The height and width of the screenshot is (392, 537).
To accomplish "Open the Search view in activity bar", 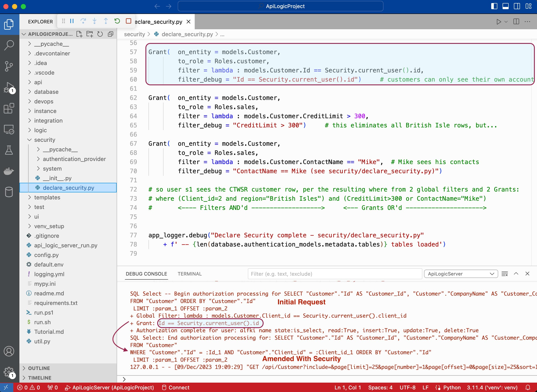I will coord(9,45).
